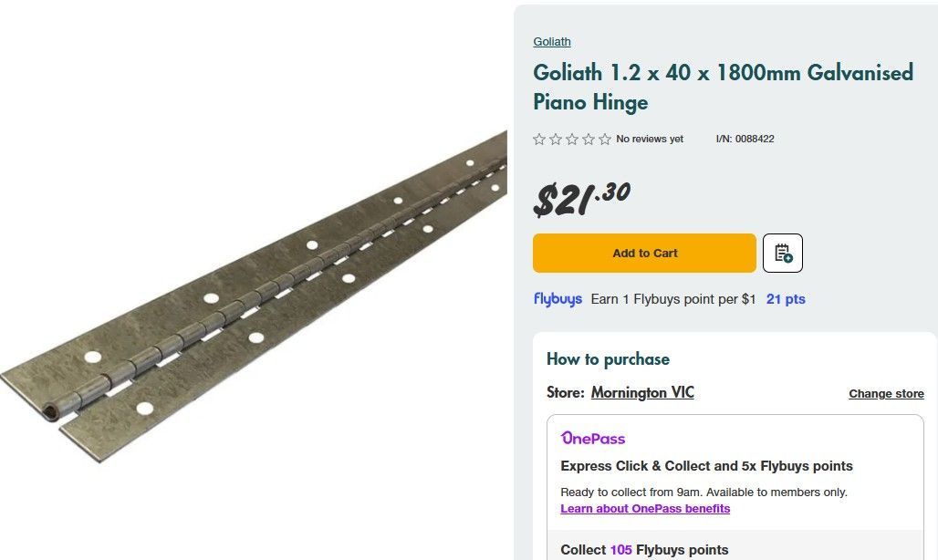Click the fourth rating star
Viewport: 938px width, 560px height.
tap(589, 140)
